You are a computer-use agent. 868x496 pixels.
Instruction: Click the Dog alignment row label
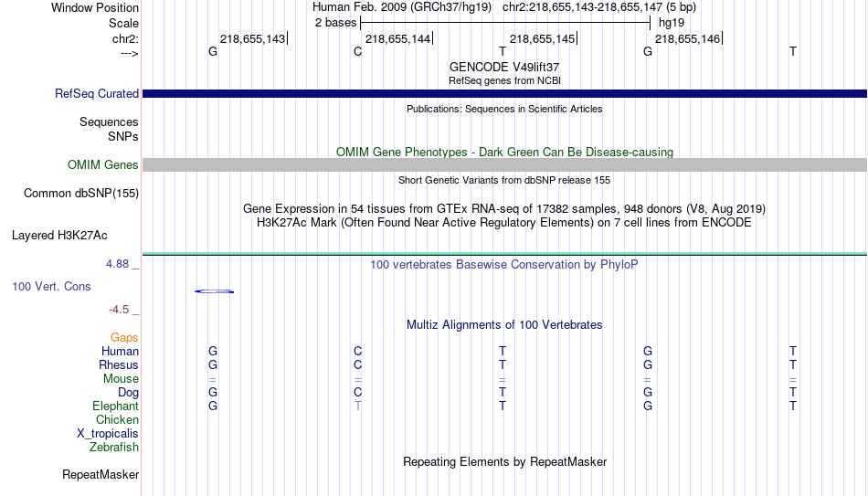tap(129, 393)
